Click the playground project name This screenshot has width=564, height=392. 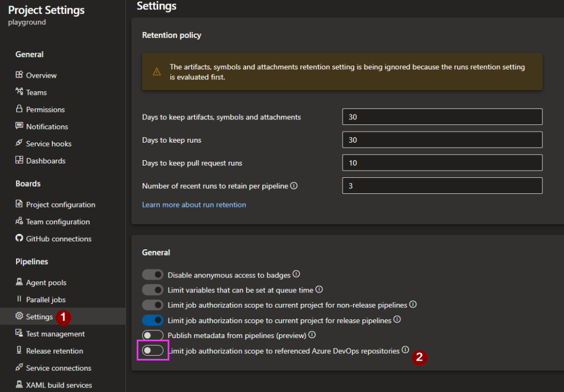[27, 22]
